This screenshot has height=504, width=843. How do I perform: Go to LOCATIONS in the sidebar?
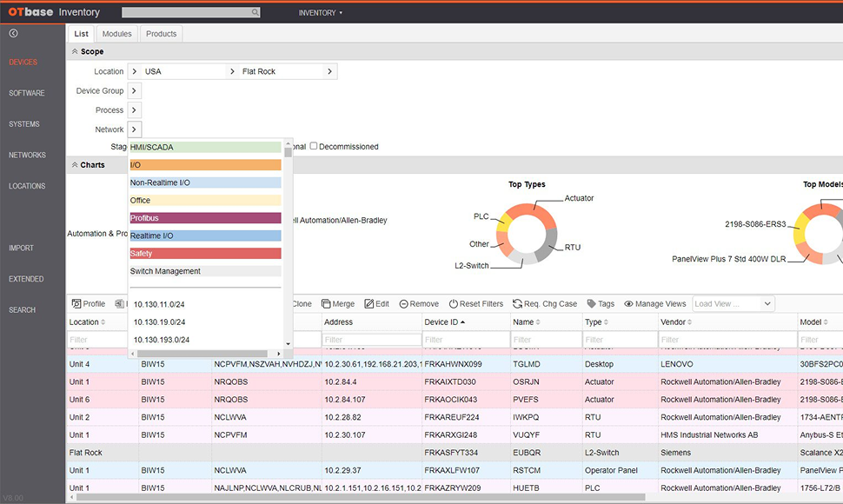coord(27,186)
